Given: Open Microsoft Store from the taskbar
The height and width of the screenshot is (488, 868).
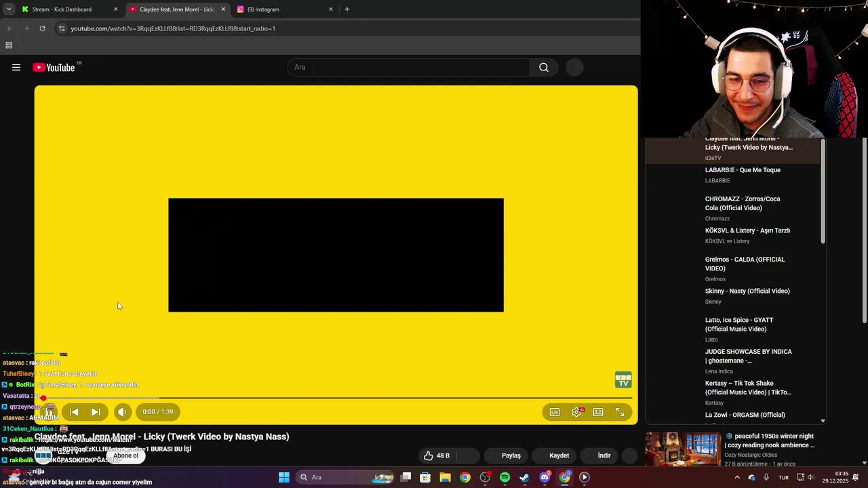Looking at the screenshot, I should click(x=425, y=477).
